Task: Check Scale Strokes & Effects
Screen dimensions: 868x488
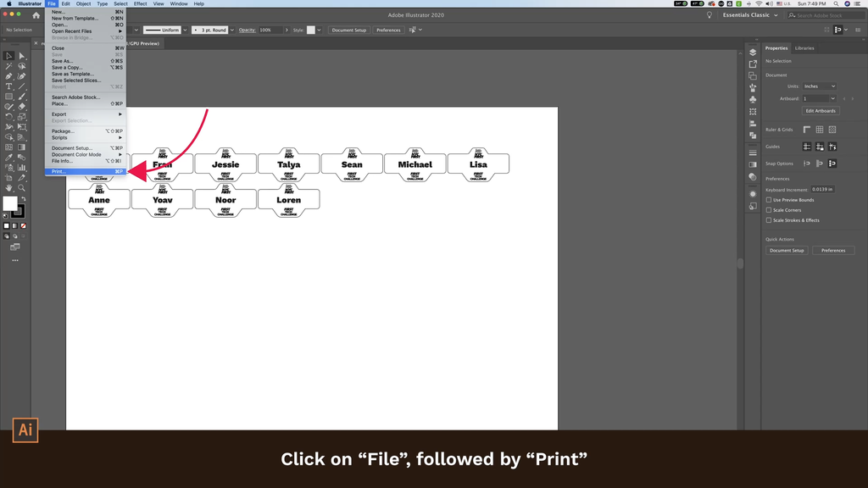Action: click(x=769, y=220)
